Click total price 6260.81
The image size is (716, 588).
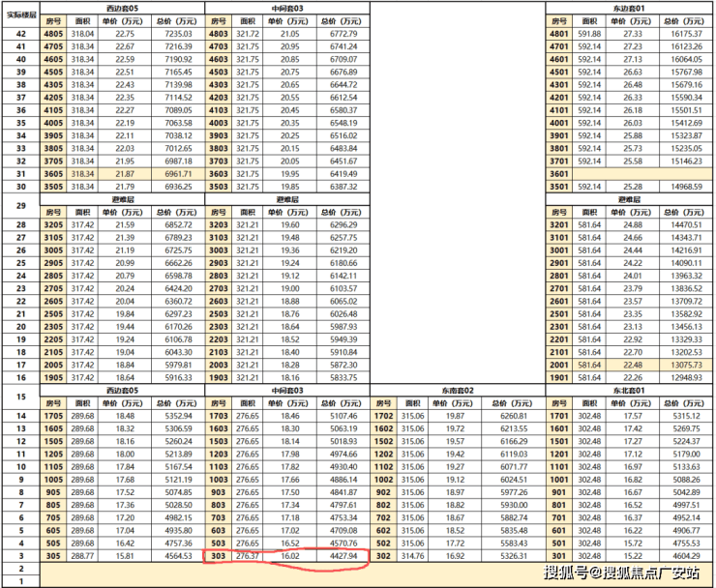(514, 416)
